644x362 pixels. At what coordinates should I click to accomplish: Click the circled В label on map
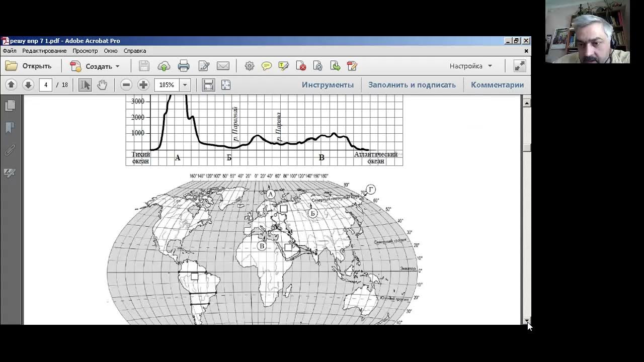[x=262, y=246]
